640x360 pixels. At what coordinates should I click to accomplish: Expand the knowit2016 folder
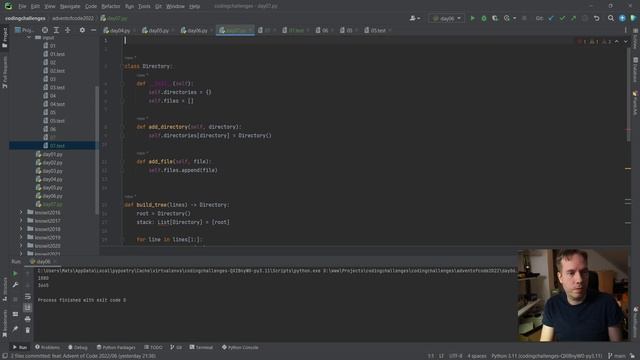[21, 212]
